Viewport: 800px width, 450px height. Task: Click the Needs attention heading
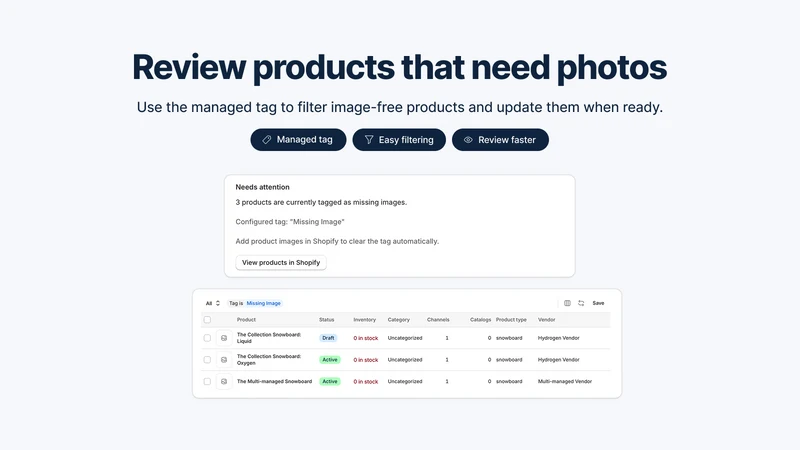(262, 187)
